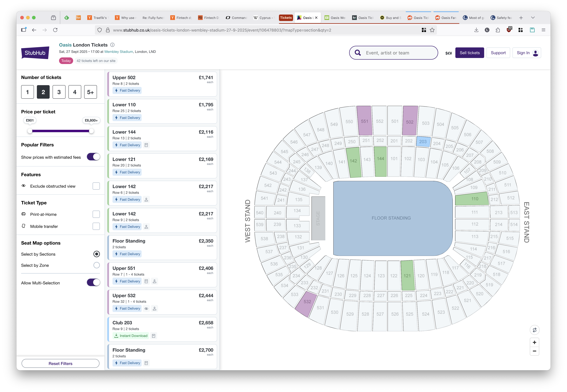Click the search magnifier icon
This screenshot has width=567, height=392.
click(x=358, y=53)
